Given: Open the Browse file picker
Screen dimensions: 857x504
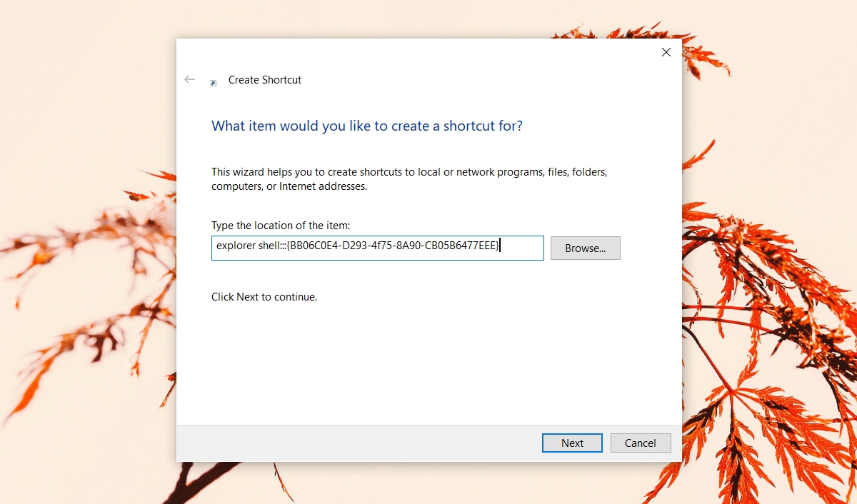Looking at the screenshot, I should click(x=585, y=248).
